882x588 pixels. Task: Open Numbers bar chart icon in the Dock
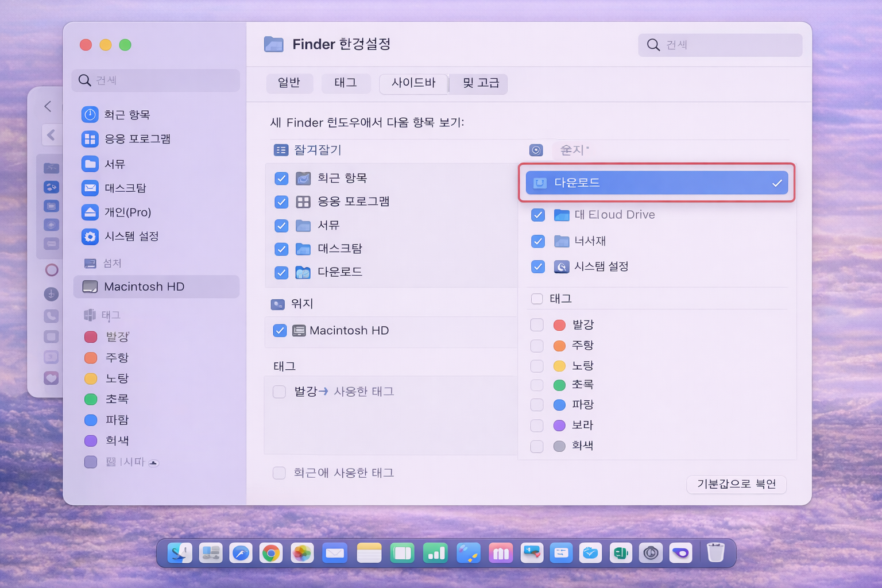(x=435, y=553)
